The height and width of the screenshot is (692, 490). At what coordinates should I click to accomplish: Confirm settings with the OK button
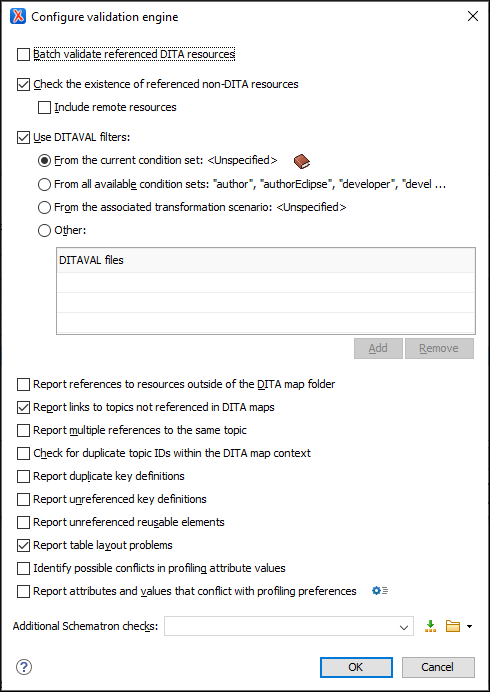(x=356, y=667)
